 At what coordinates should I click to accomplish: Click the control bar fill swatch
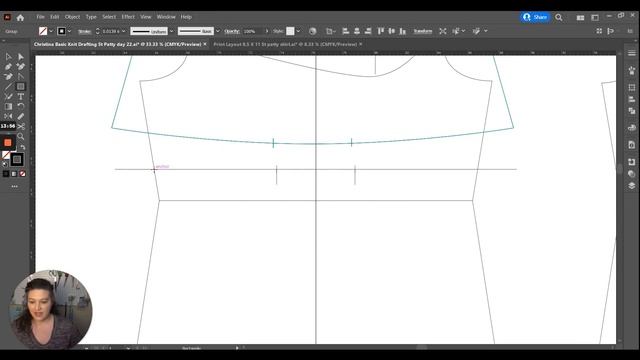[43, 31]
